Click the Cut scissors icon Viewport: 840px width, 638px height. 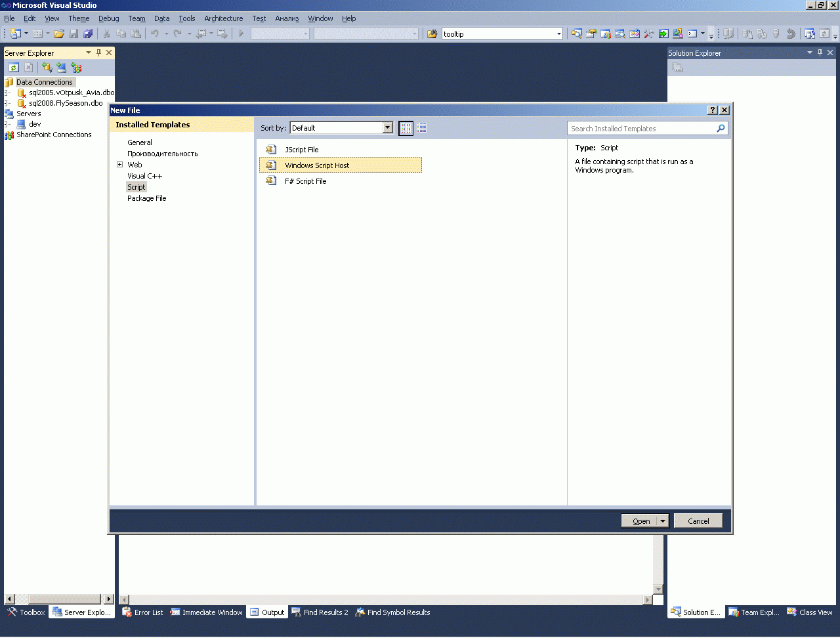[107, 33]
